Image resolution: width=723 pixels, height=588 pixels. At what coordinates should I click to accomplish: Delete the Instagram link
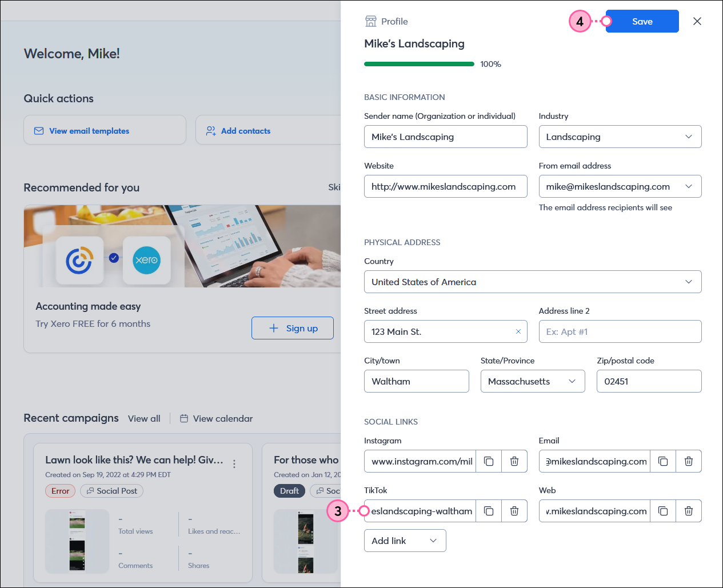(514, 461)
